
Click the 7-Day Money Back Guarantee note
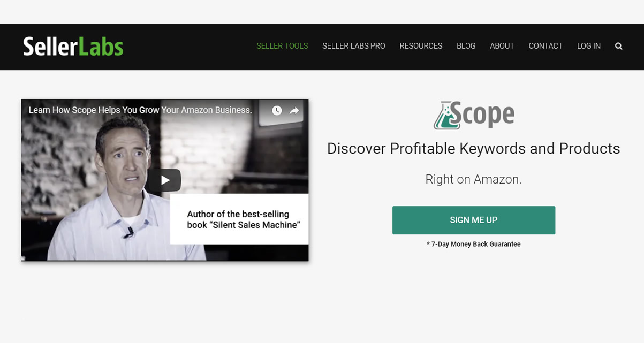pos(474,244)
